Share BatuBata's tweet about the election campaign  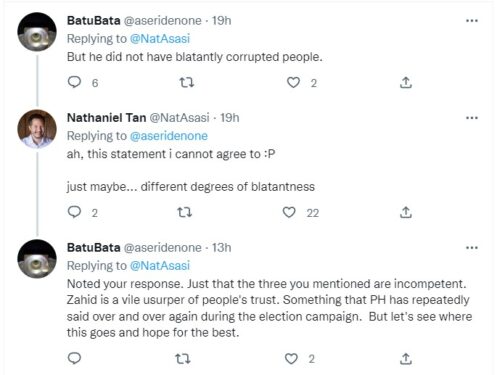click(406, 359)
